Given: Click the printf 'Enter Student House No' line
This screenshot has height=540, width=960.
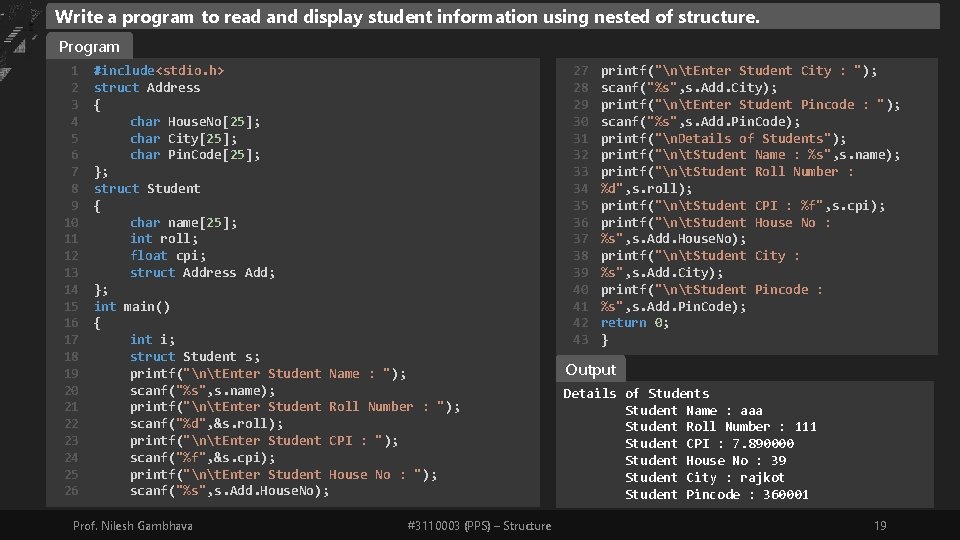Looking at the screenshot, I should click(283, 474).
